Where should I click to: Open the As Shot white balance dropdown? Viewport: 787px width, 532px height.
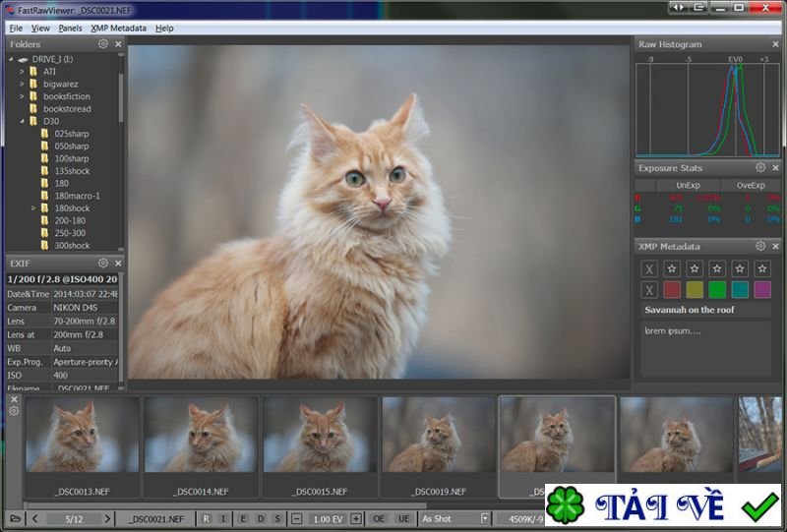(x=484, y=518)
